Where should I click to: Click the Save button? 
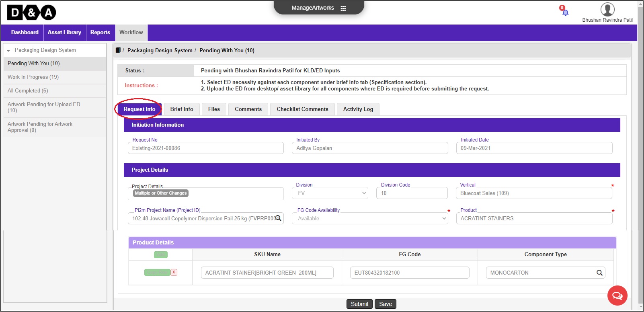point(385,304)
